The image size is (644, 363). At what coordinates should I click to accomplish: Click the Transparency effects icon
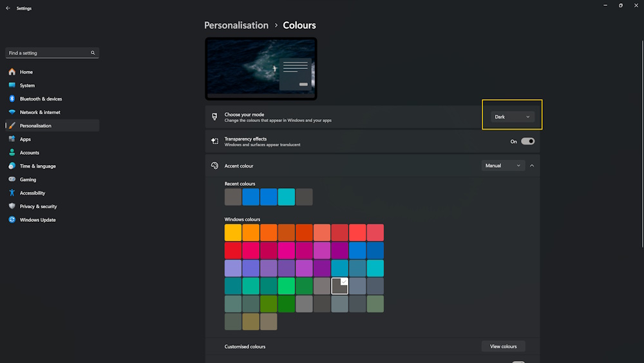tap(214, 141)
